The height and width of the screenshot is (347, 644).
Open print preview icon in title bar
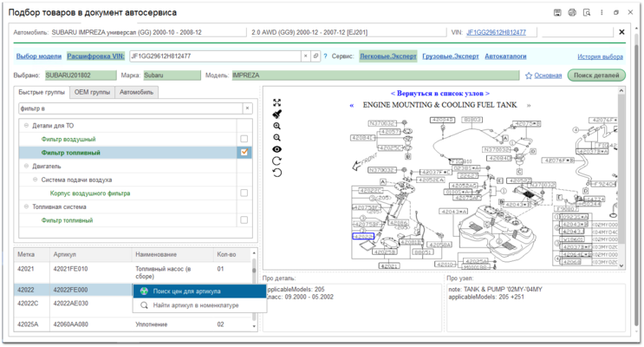pyautogui.click(x=587, y=13)
